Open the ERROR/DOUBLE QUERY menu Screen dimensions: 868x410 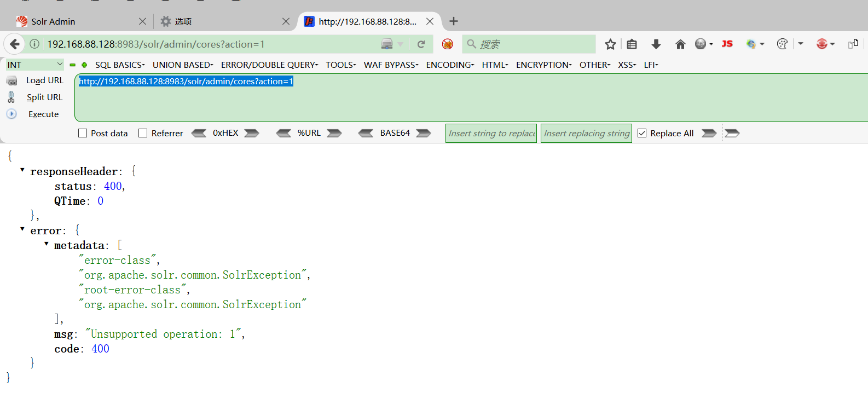[269, 65]
